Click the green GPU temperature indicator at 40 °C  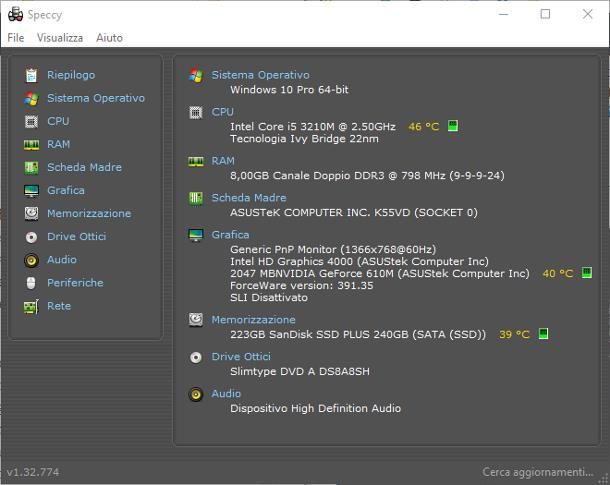[x=587, y=272]
